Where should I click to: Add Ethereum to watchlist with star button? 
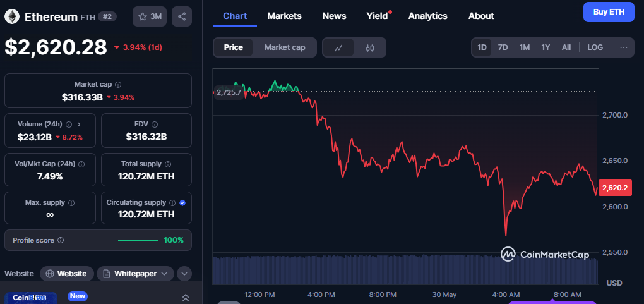[150, 16]
